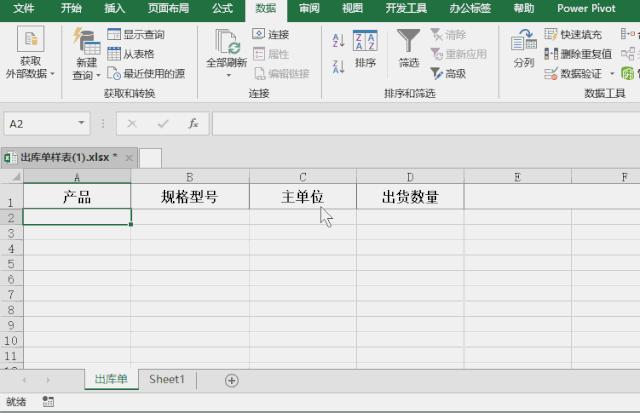Open the Page Layout tab
640x413 pixels.
point(168,8)
